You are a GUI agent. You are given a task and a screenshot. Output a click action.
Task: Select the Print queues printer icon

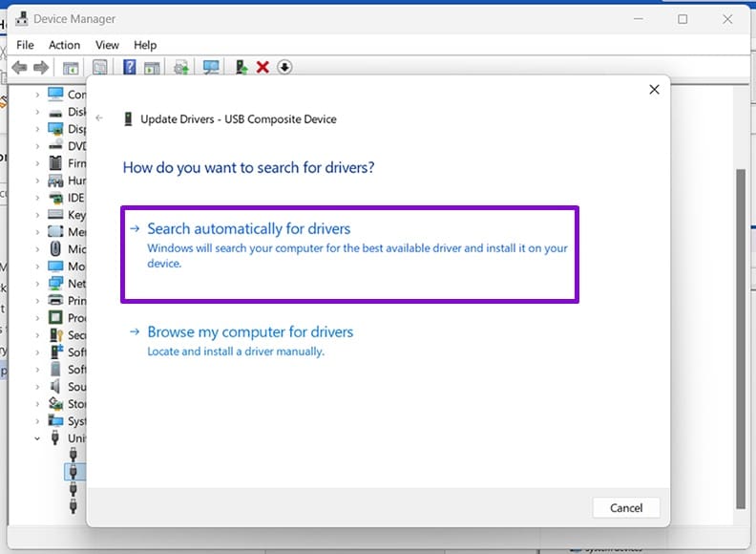(55, 300)
